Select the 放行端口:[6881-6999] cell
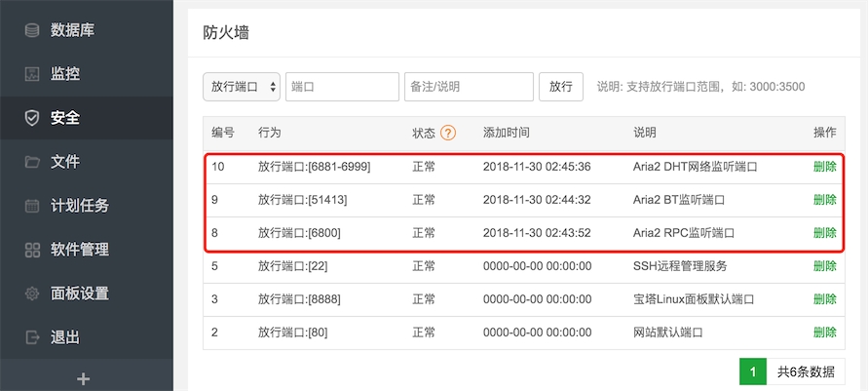Screen dimensions: 868x391 (314, 167)
